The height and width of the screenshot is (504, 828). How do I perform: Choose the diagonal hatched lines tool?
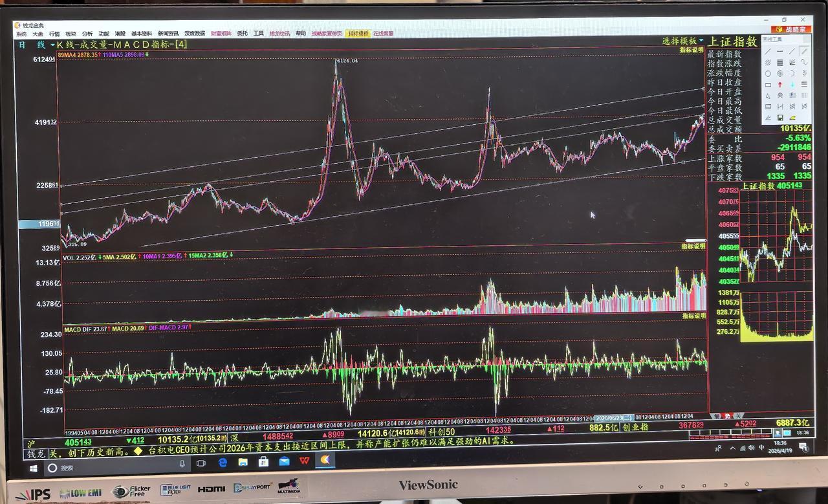[768, 63]
